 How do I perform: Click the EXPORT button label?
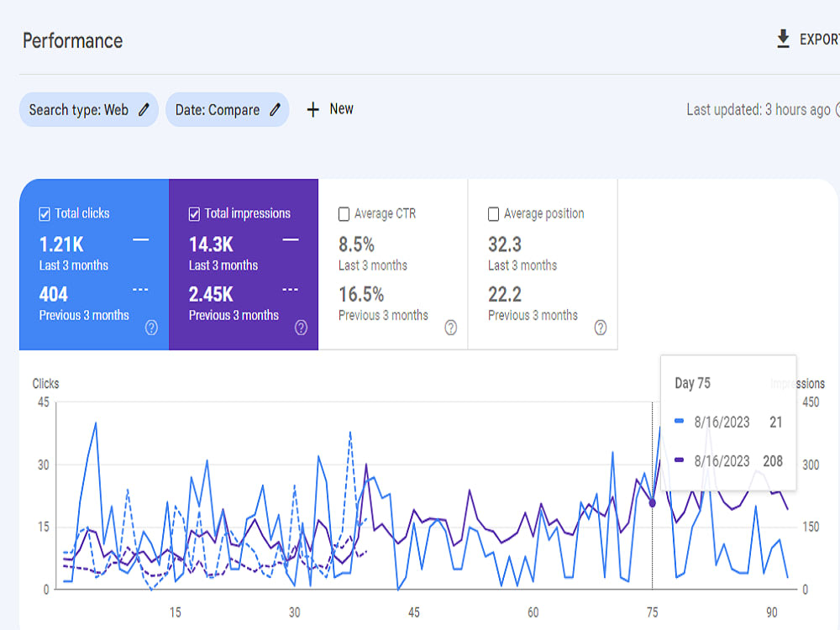(x=820, y=39)
